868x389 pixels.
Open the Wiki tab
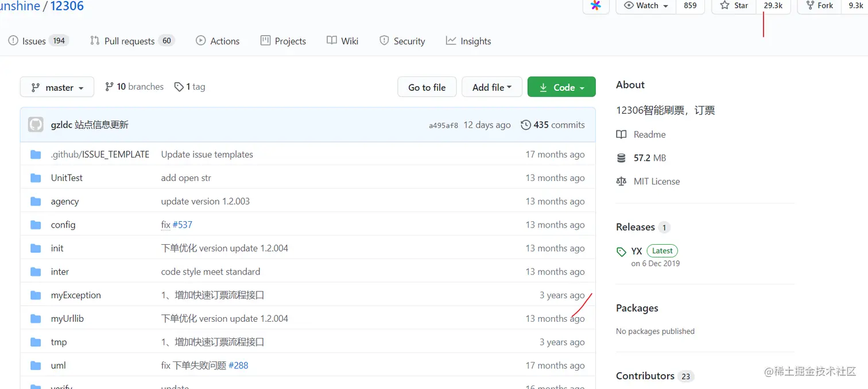343,41
